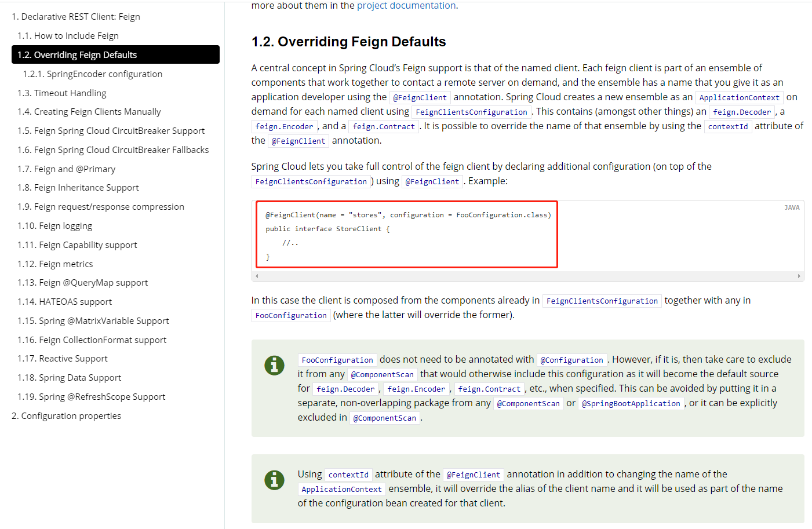
Task: Jump to '1.3. Timeout Handling'
Action: tap(62, 93)
